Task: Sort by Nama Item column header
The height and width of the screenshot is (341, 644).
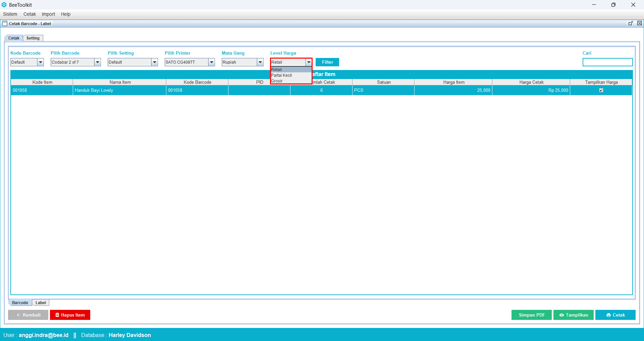Action: [x=120, y=82]
